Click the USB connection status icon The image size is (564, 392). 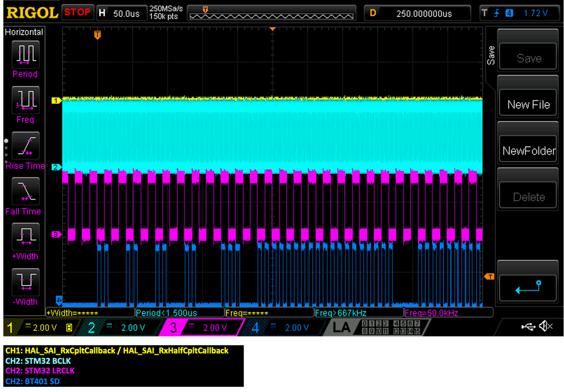[527, 326]
